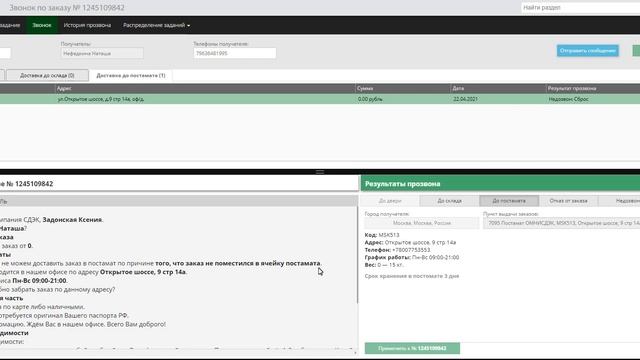Click the Найти раздел search field
The height and width of the screenshot is (360, 640).
pyautogui.click(x=580, y=7)
